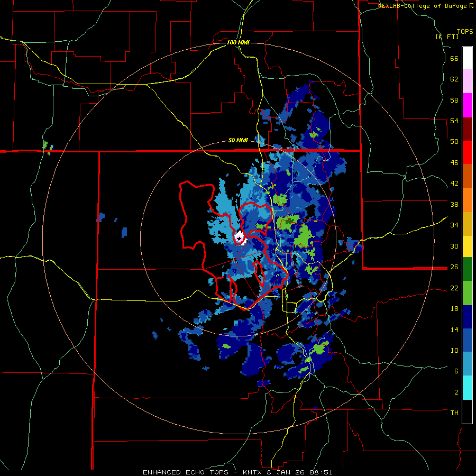Click the magenta legend swatch
Image resolution: width=476 pixels, height=476 pixels.
467,105
